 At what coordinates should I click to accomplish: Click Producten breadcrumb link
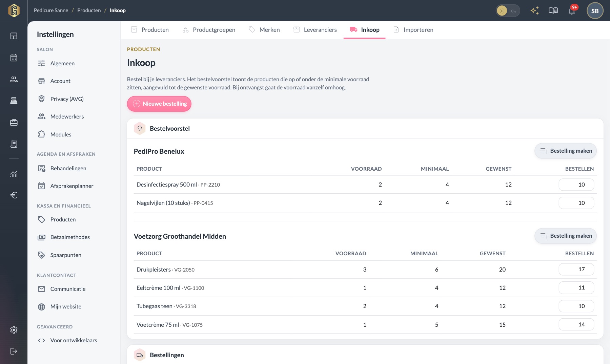pyautogui.click(x=89, y=10)
